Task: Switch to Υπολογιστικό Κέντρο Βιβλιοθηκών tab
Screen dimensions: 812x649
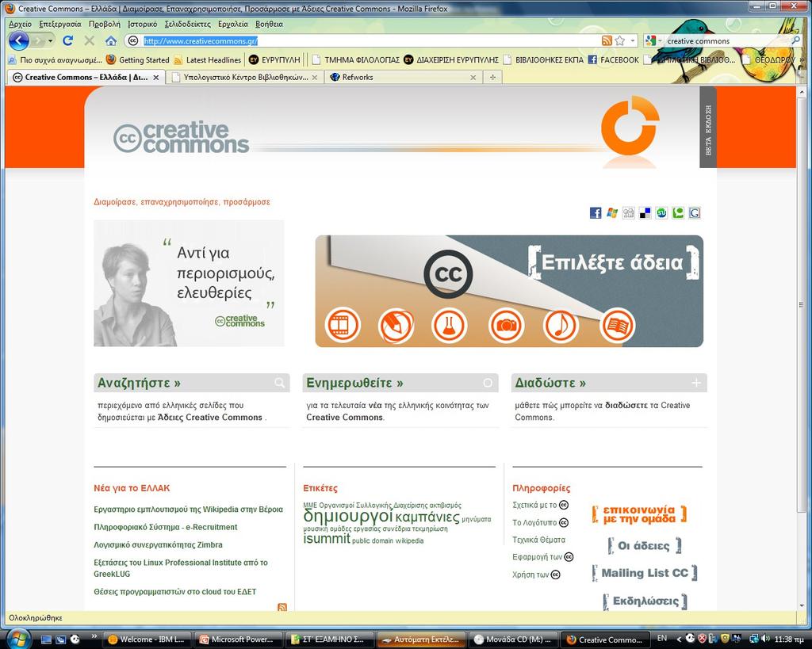Action: click(x=245, y=77)
